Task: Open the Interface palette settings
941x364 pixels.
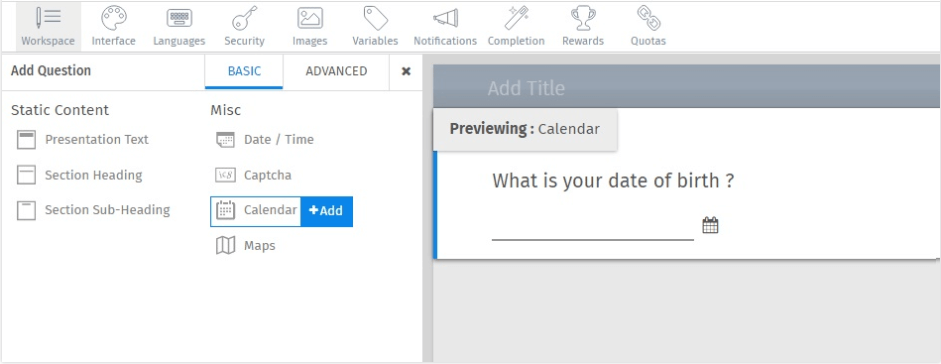Action: pos(113,27)
